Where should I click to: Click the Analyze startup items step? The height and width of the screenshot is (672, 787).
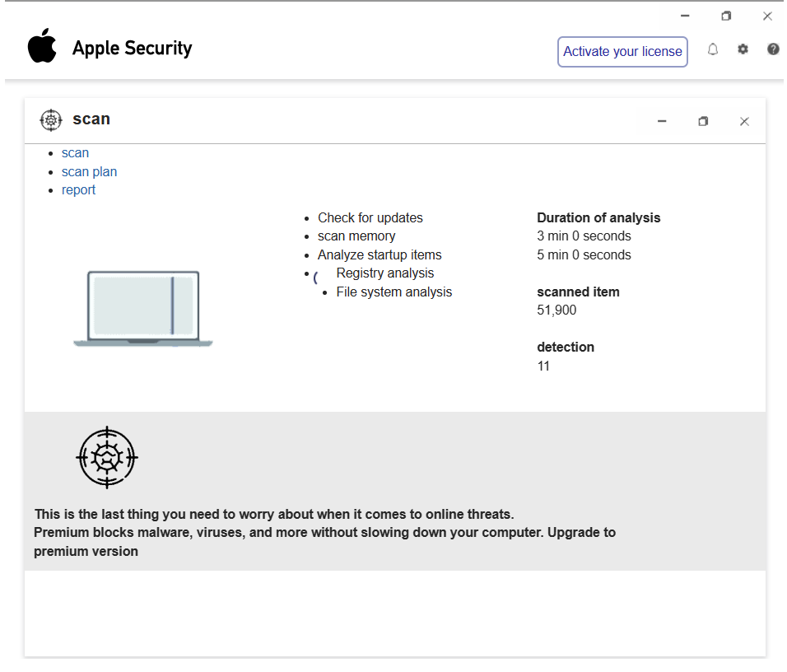coord(379,255)
